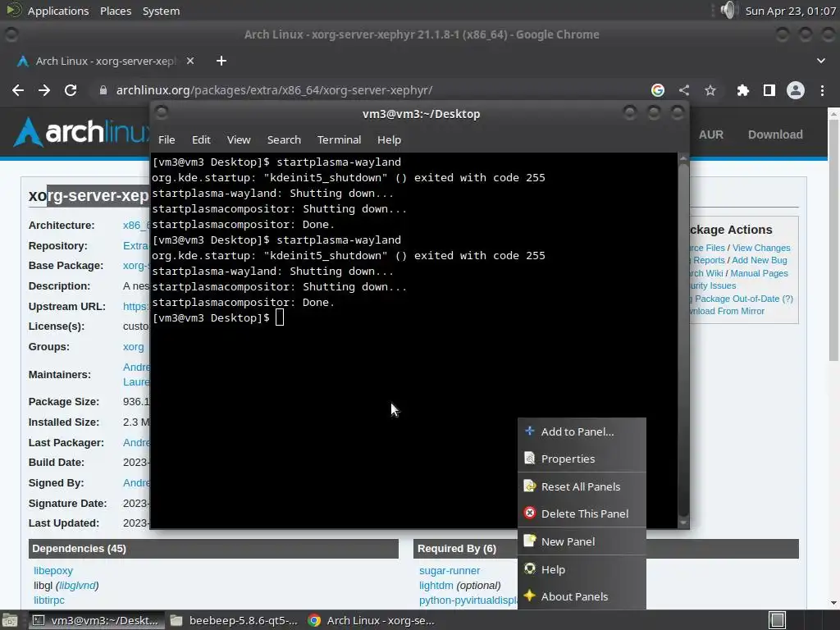Select New Panel in context menu
Viewport: 840px width, 630px height.
[582, 541]
